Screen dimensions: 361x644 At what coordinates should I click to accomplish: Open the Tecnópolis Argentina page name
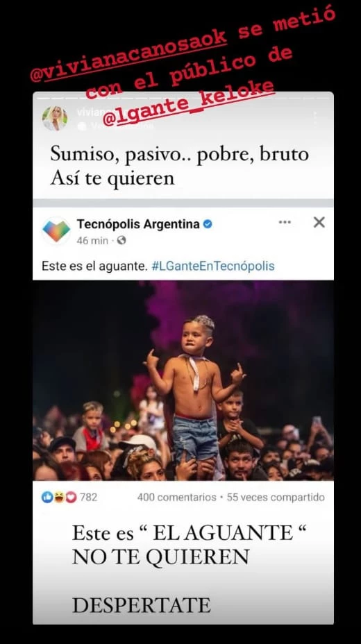pos(138,224)
